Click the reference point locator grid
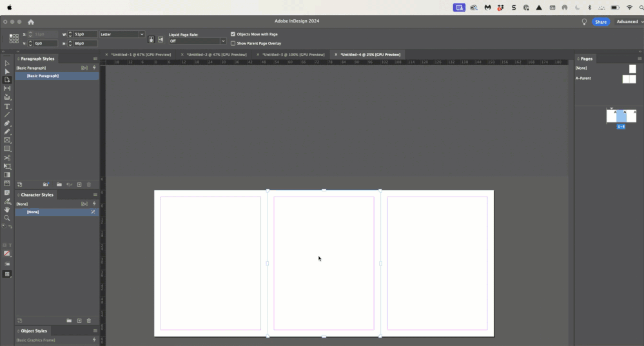This screenshot has height=346, width=644. (x=14, y=39)
